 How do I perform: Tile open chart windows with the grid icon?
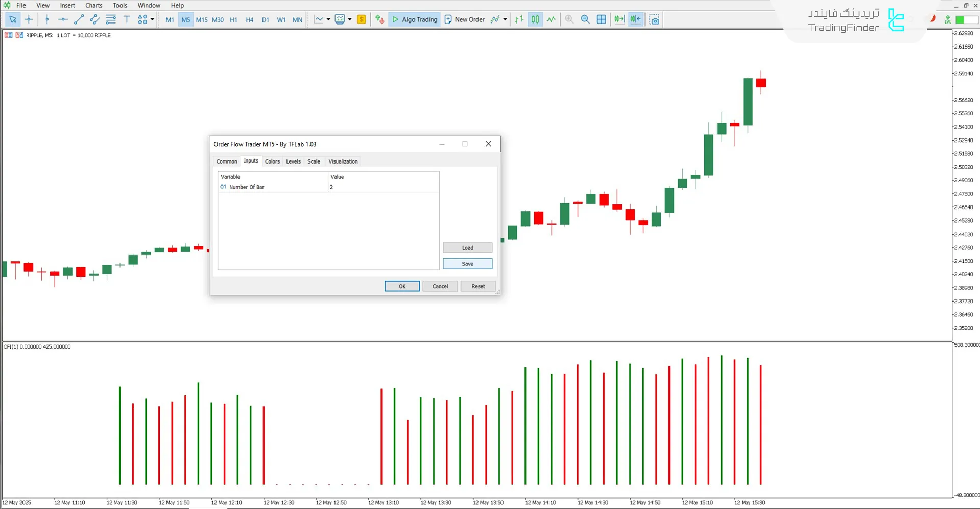[x=602, y=19]
